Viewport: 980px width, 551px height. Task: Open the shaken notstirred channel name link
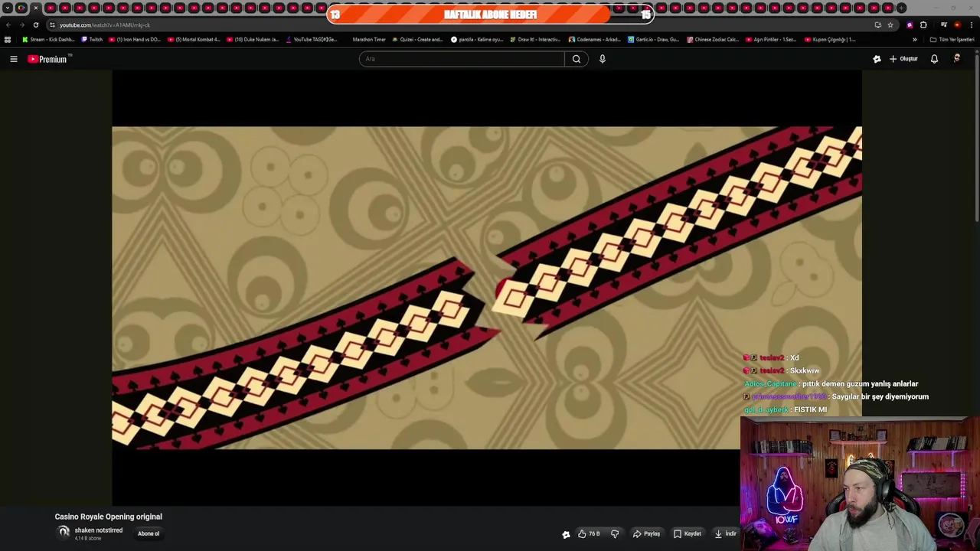[x=99, y=530]
